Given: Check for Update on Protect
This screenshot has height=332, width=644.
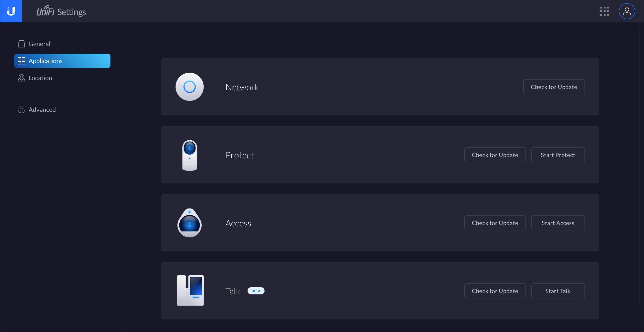Looking at the screenshot, I should [x=495, y=155].
